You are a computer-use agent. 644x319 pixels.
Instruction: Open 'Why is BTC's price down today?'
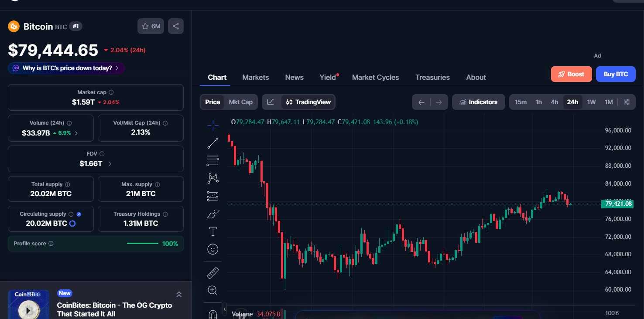coord(66,68)
